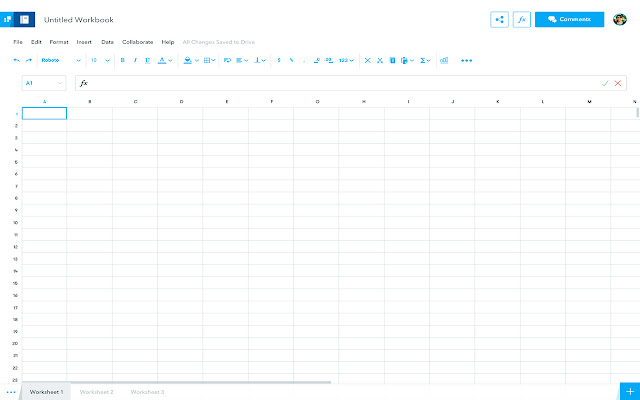Increase decimal places
The width and height of the screenshot is (640, 400).
329,60
